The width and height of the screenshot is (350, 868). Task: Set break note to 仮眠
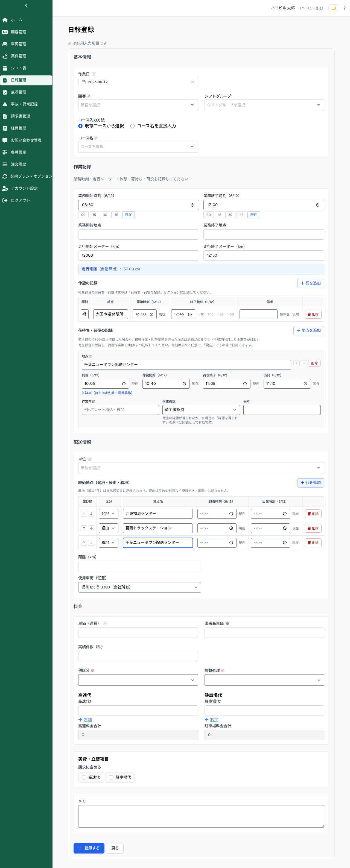pyautogui.click(x=295, y=314)
